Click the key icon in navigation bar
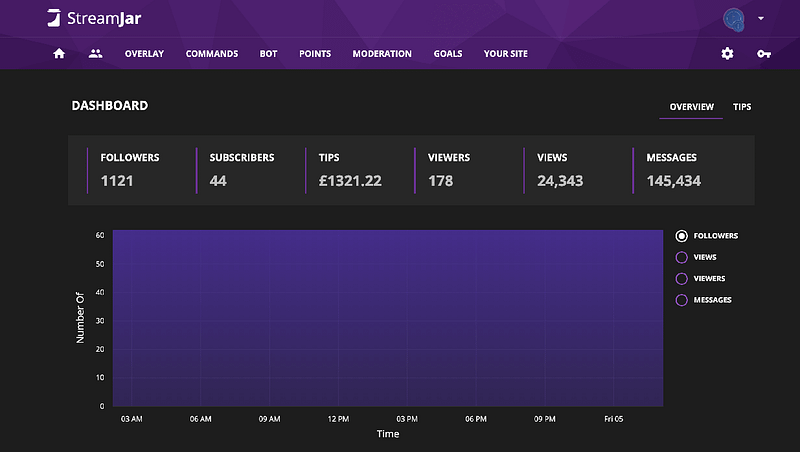 (x=763, y=54)
